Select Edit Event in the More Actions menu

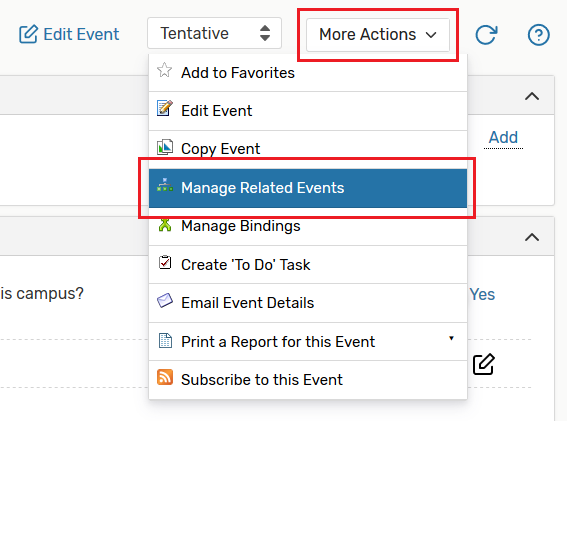click(308, 111)
